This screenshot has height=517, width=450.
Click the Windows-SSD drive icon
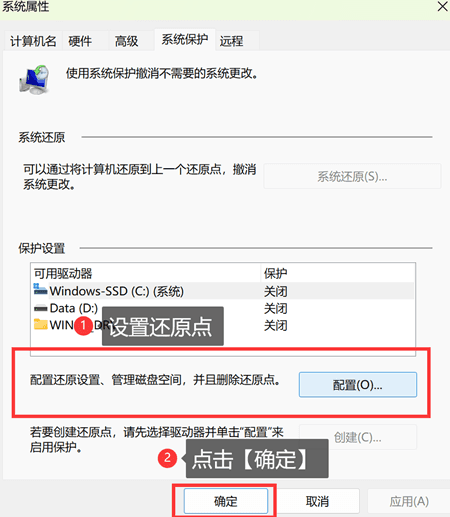coord(40,290)
